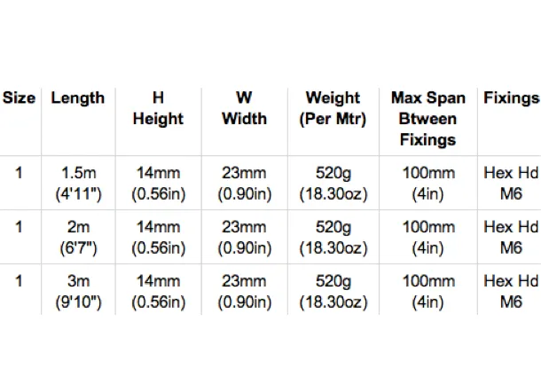
Task: Click the Size column header
Action: (19, 98)
